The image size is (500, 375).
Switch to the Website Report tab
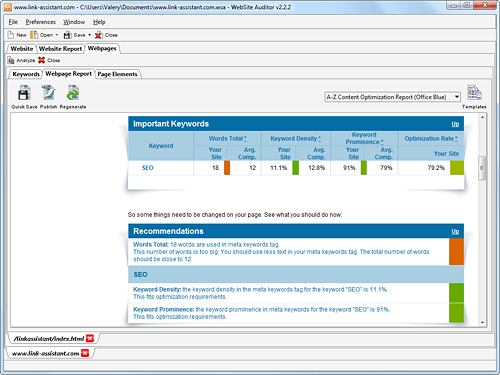tap(60, 49)
